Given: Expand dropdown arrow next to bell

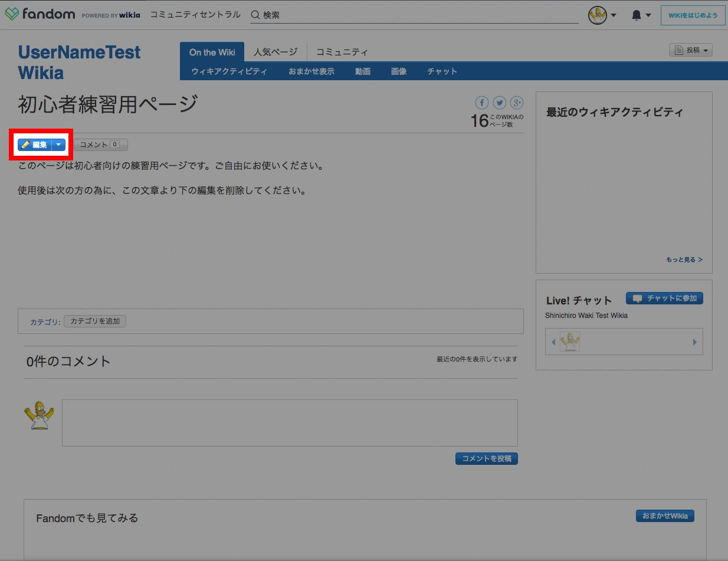Looking at the screenshot, I should [x=649, y=16].
